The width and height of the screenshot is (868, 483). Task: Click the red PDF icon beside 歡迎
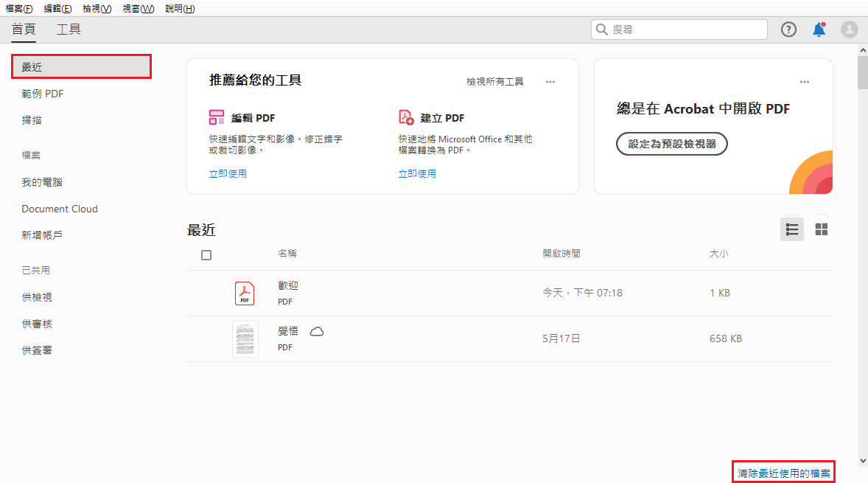point(244,293)
